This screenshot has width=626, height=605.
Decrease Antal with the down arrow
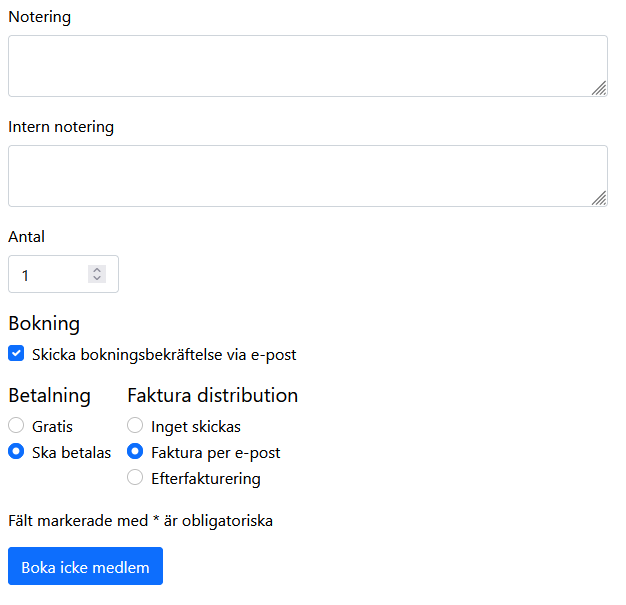[x=97, y=279]
